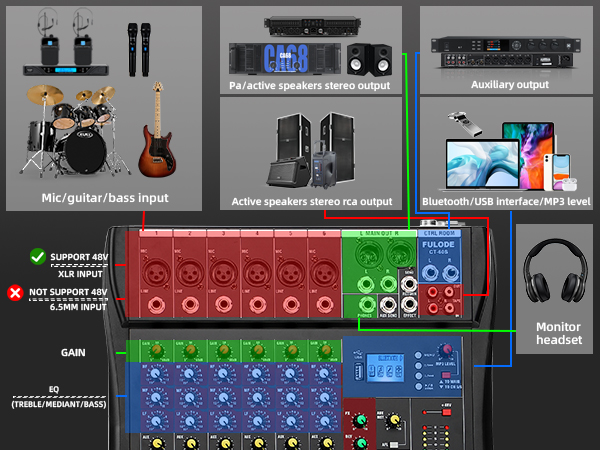Click the red X icon
Viewport: 600px width, 450px height.
[x=15, y=293]
